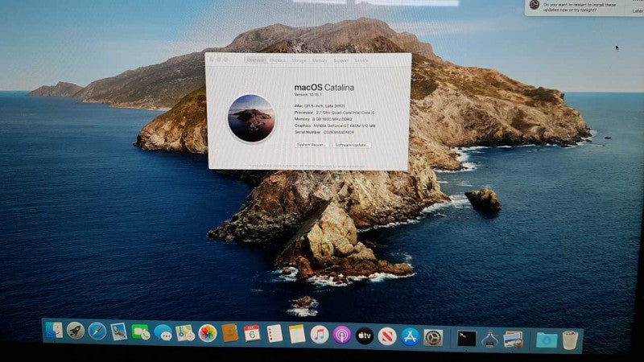This screenshot has height=362, width=644.
Task: Open Mail stamp icon in Dock
Action: (118, 331)
